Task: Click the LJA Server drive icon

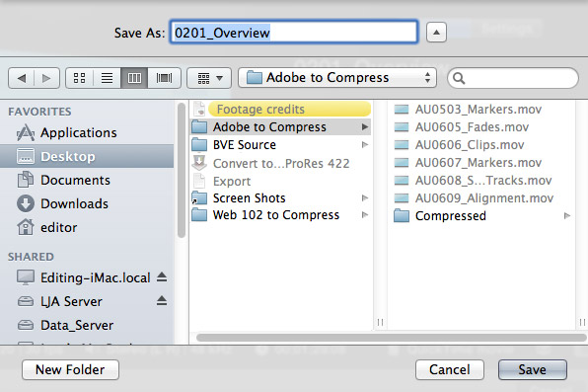Action: (x=26, y=301)
